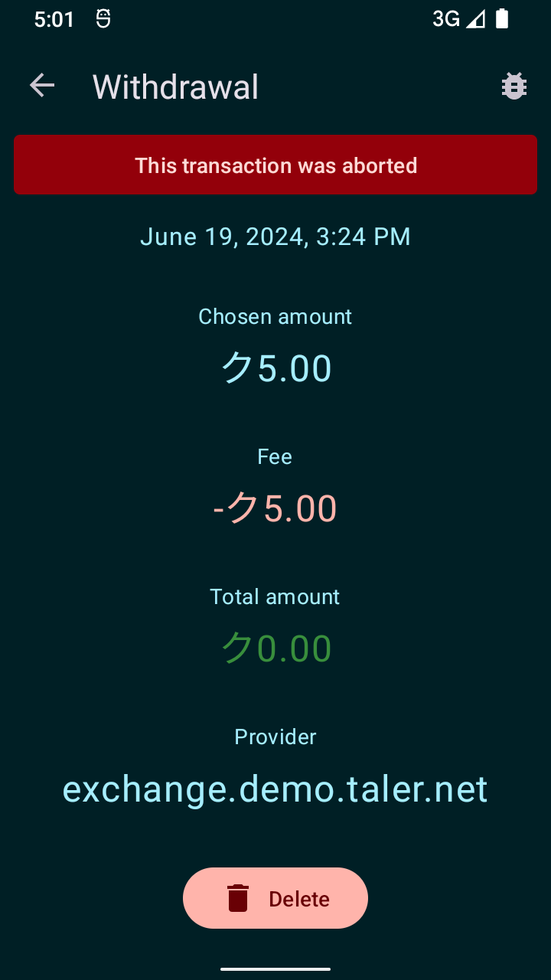The height and width of the screenshot is (980, 551).
Task: Tap the back arrow icon
Action: point(42,86)
